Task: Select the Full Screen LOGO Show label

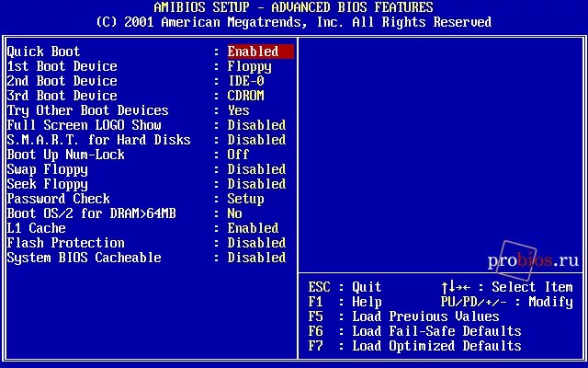Action: pos(84,125)
